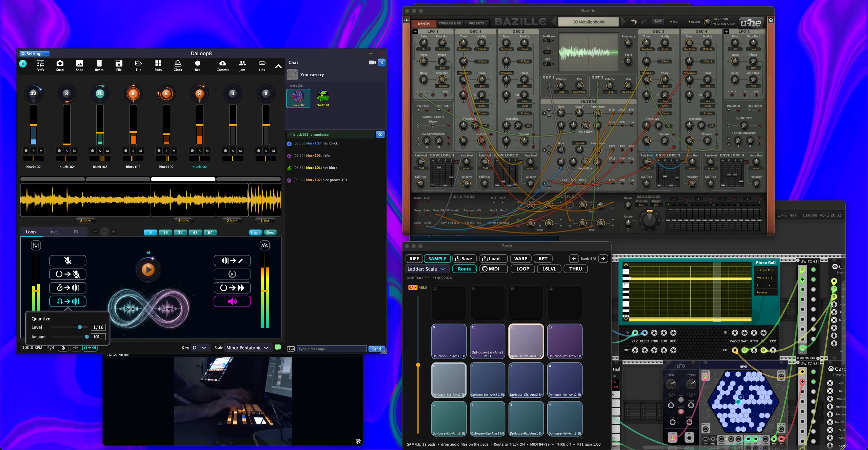
Task: Toggle the timer-to-waveform button
Action: pyautogui.click(x=68, y=288)
